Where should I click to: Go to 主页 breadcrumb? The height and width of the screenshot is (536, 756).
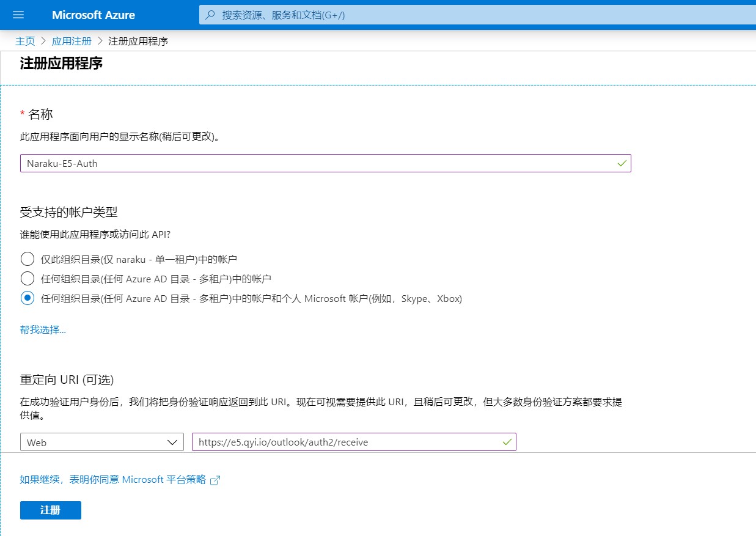[25, 41]
